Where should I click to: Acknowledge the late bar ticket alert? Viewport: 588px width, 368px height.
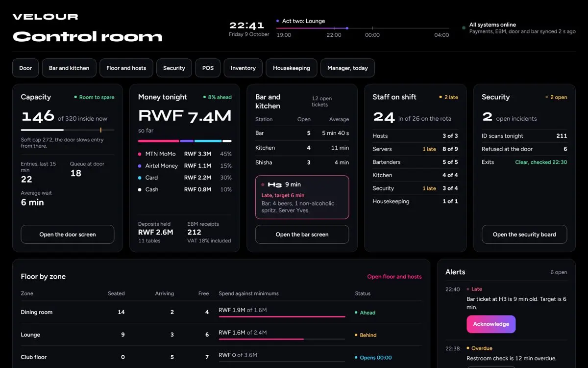pos(491,324)
